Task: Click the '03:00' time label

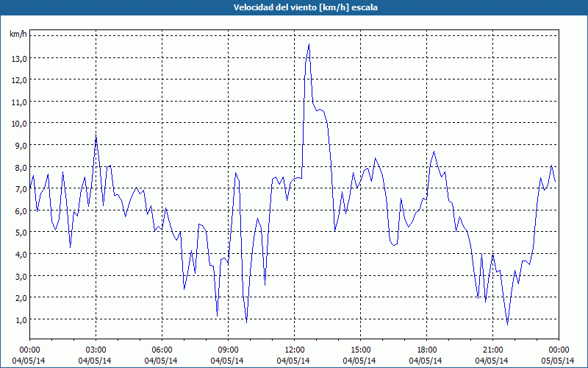Action: (96, 350)
